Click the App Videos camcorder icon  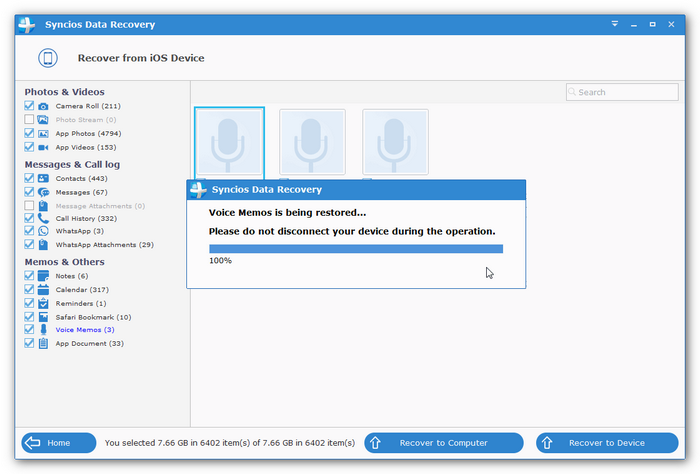(43, 147)
